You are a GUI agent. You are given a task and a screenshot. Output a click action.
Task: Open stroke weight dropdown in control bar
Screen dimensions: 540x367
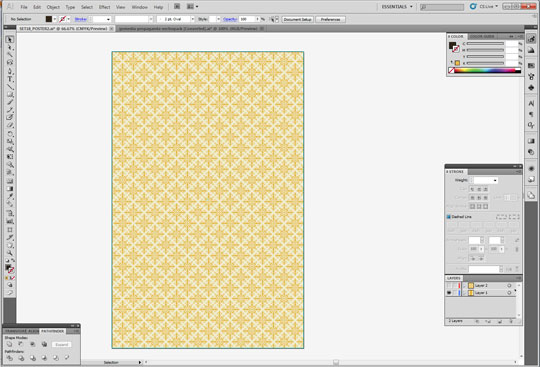(108, 19)
